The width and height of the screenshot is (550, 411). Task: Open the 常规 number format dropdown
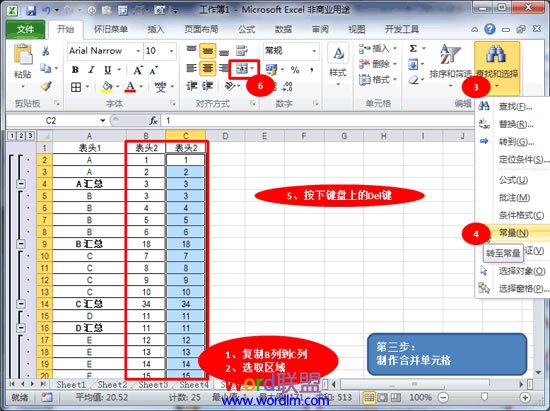(314, 51)
